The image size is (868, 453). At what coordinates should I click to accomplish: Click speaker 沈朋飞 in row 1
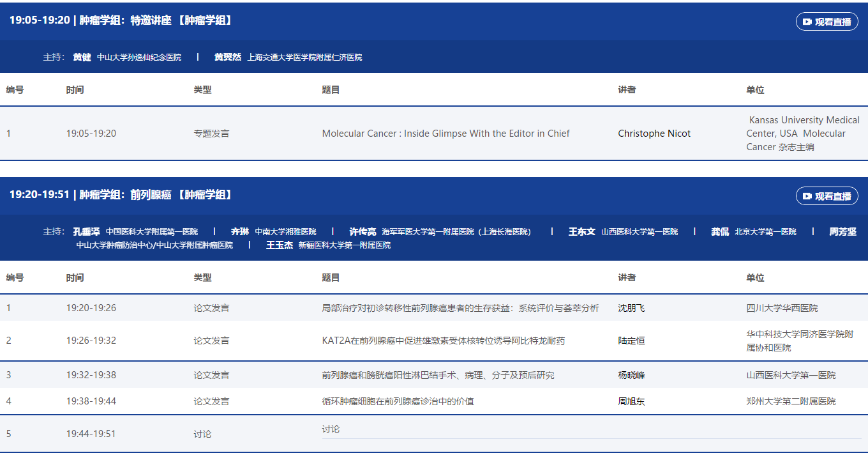tap(631, 308)
